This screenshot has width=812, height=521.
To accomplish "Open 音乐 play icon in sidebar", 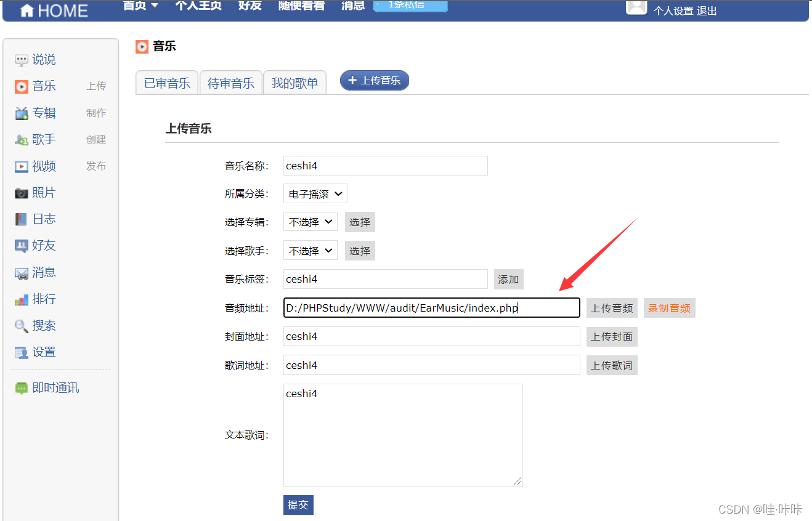I will [x=22, y=86].
